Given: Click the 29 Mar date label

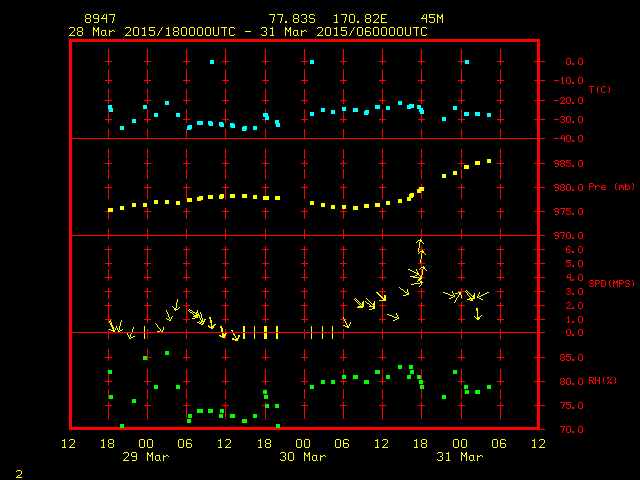Looking at the screenshot, I should tap(145, 457).
